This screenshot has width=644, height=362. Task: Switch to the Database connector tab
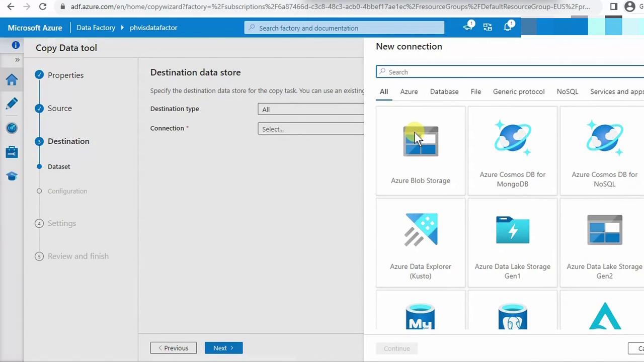point(444,92)
